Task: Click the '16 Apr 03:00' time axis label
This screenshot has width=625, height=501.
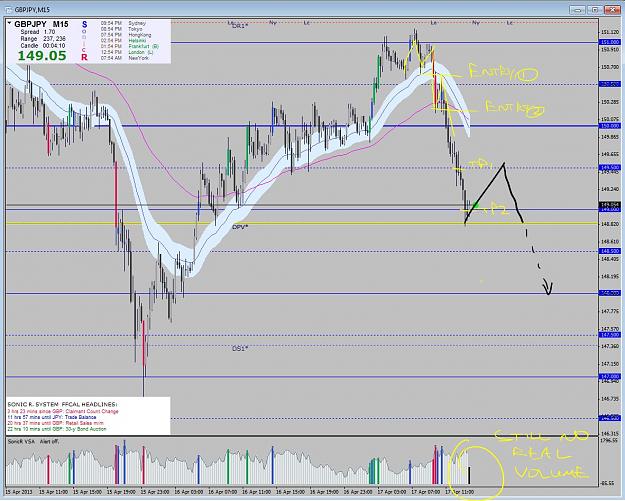Action: tap(189, 492)
